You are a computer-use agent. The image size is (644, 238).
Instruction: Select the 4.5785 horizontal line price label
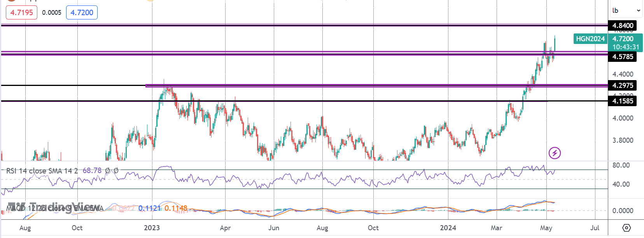coord(623,57)
